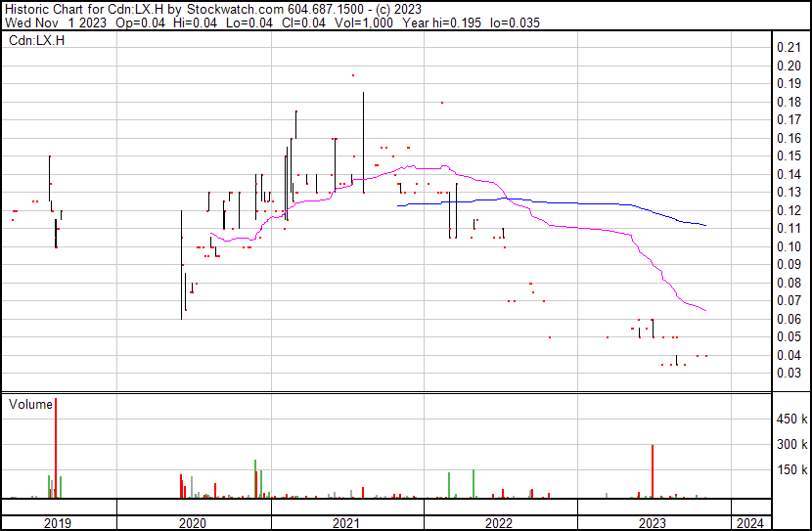Select the 2023 year label
812x531 pixels.
[x=653, y=523]
